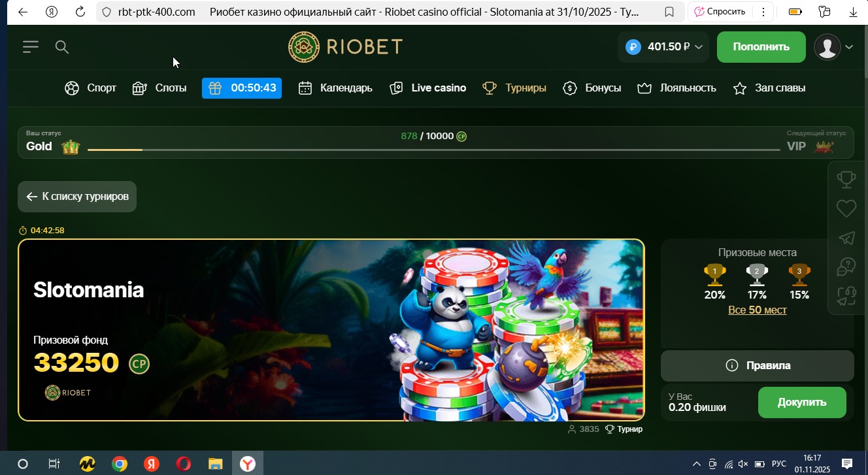Open the chat help icon in sidebar
Viewport: 868px width, 475px height.
[846, 267]
